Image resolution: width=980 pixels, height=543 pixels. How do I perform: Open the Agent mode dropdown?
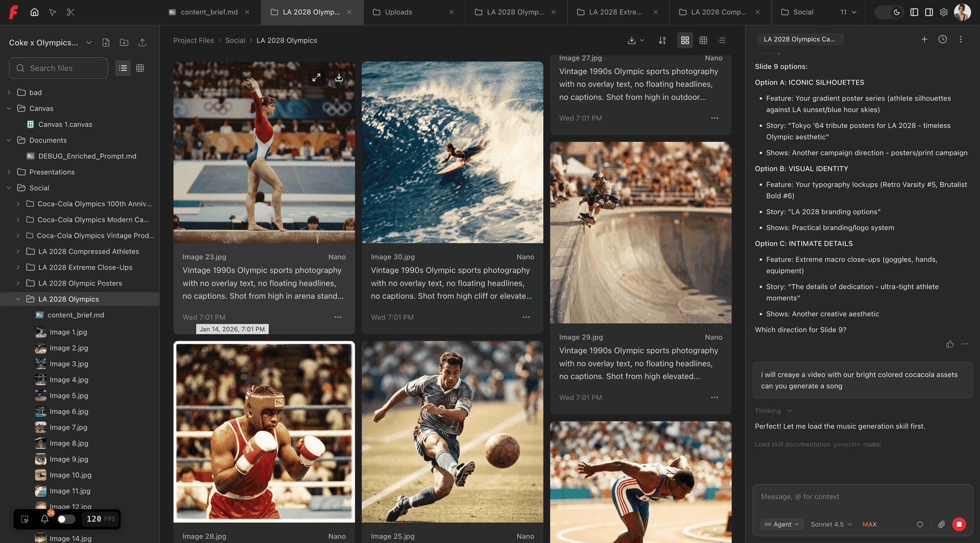click(x=781, y=524)
